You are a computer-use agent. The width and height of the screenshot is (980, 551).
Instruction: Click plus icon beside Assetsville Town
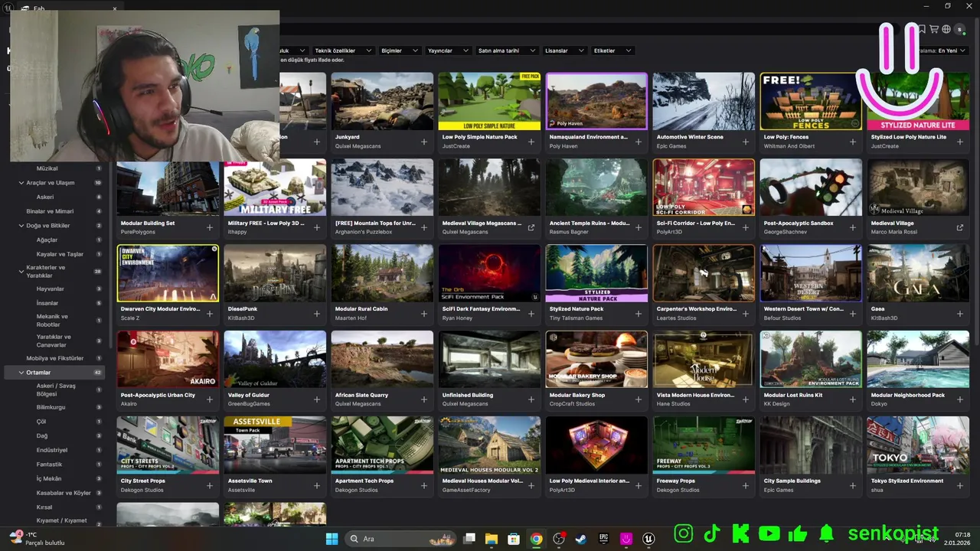point(317,485)
